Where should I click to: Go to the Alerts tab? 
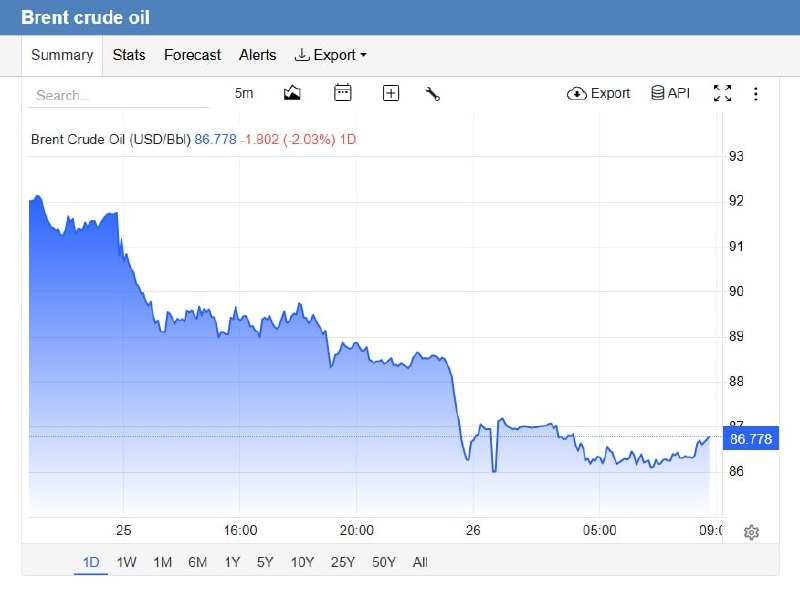[x=258, y=55]
